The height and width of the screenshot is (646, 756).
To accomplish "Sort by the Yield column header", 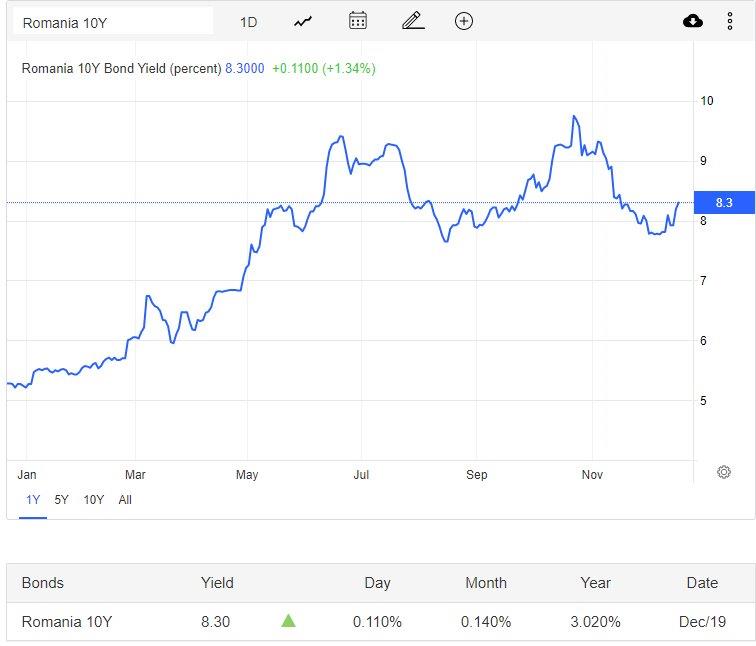I will [x=217, y=583].
